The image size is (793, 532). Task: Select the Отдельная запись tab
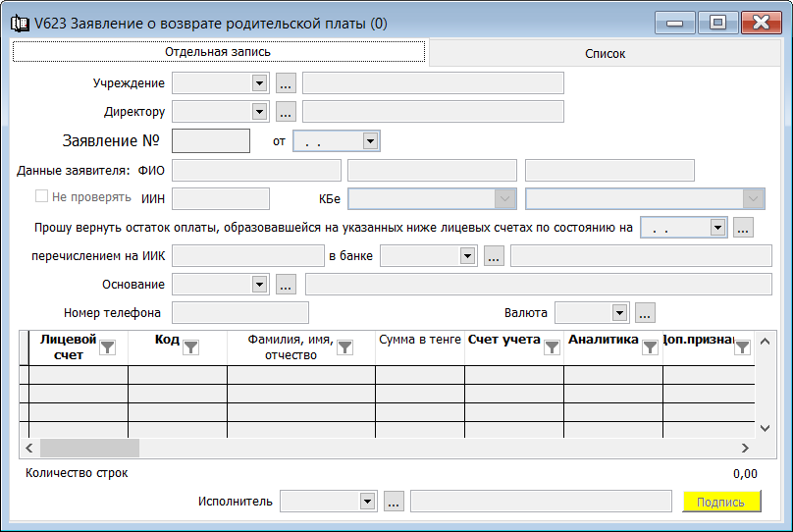[219, 52]
